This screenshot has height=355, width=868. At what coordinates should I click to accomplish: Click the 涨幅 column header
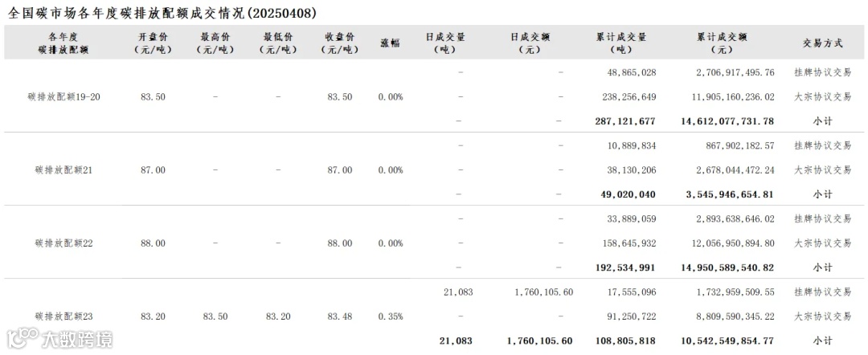pos(391,43)
